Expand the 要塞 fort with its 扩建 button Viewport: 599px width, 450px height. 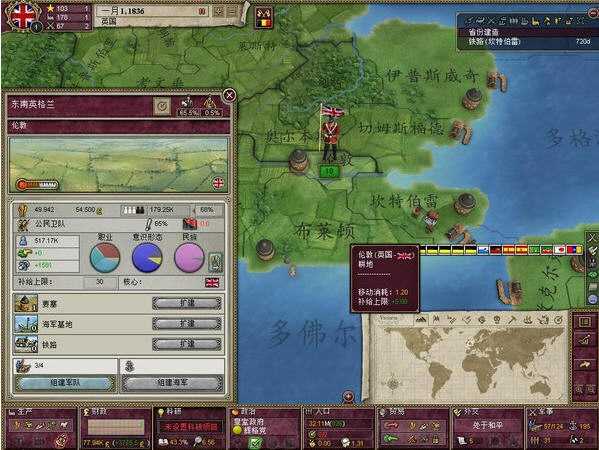(187, 303)
